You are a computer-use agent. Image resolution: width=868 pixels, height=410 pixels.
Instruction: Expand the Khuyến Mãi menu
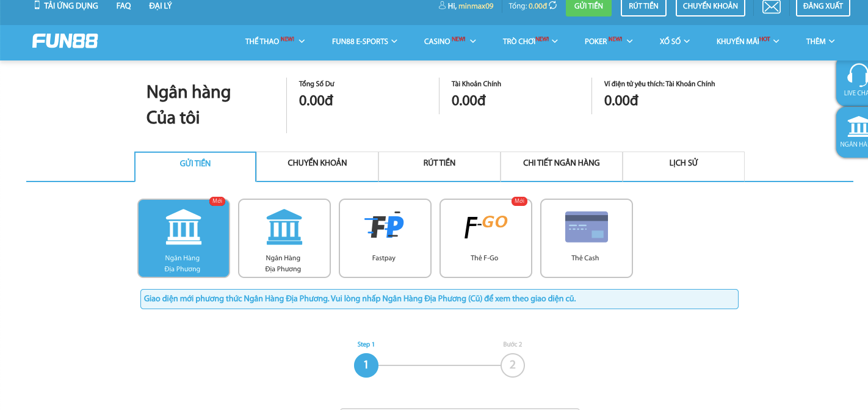click(748, 42)
